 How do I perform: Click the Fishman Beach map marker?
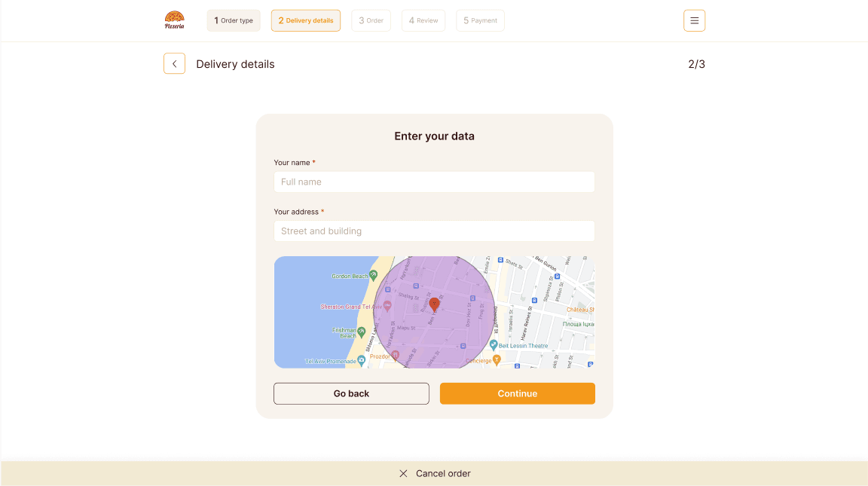[362, 332]
